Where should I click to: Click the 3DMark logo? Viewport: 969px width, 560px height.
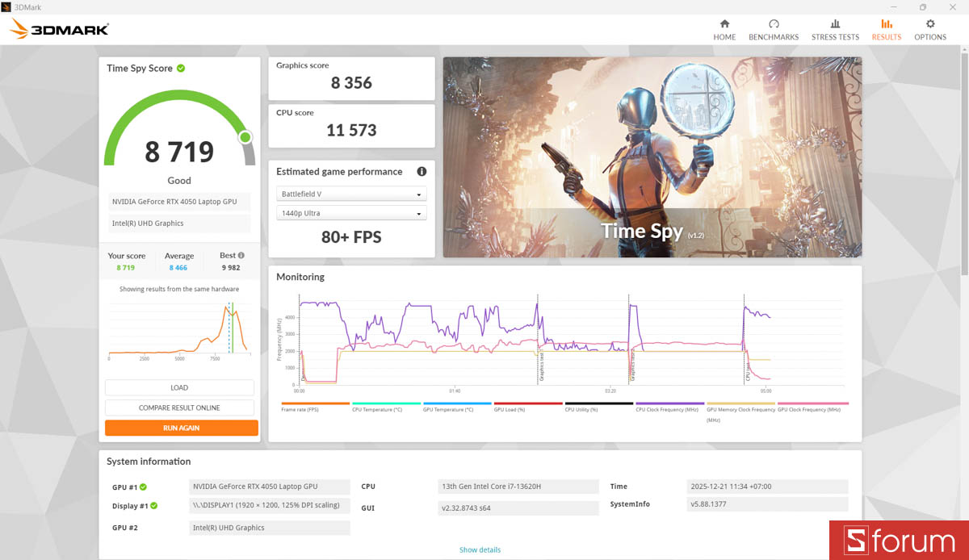[58, 28]
